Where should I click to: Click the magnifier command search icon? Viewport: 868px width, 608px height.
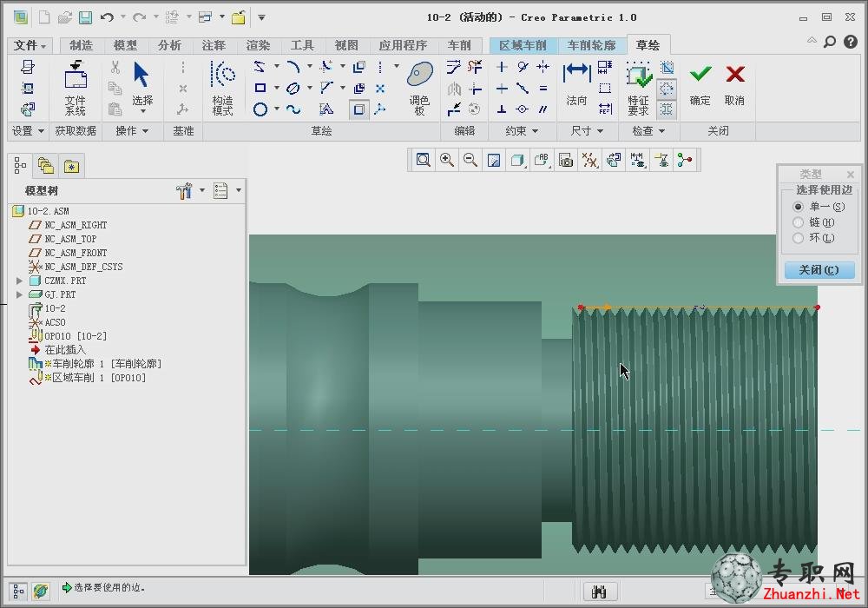[x=829, y=42]
